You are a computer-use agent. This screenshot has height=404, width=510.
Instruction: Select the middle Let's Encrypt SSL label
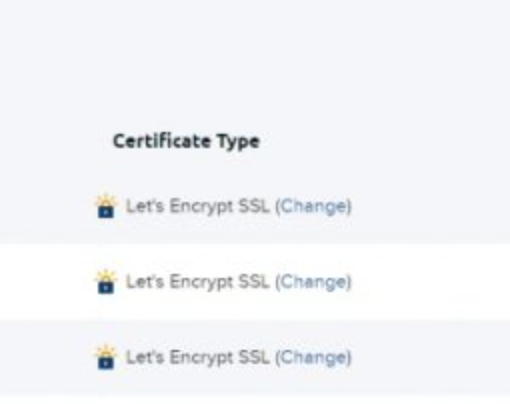pos(197,282)
